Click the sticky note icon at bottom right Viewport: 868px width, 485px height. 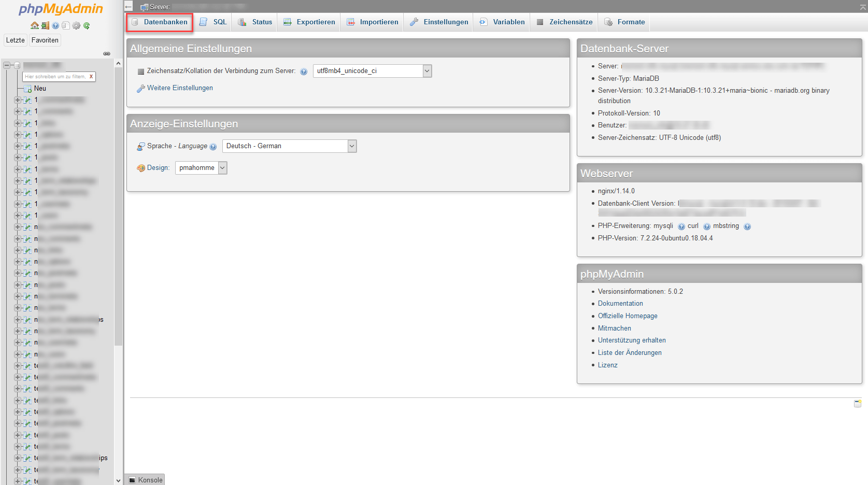click(858, 403)
